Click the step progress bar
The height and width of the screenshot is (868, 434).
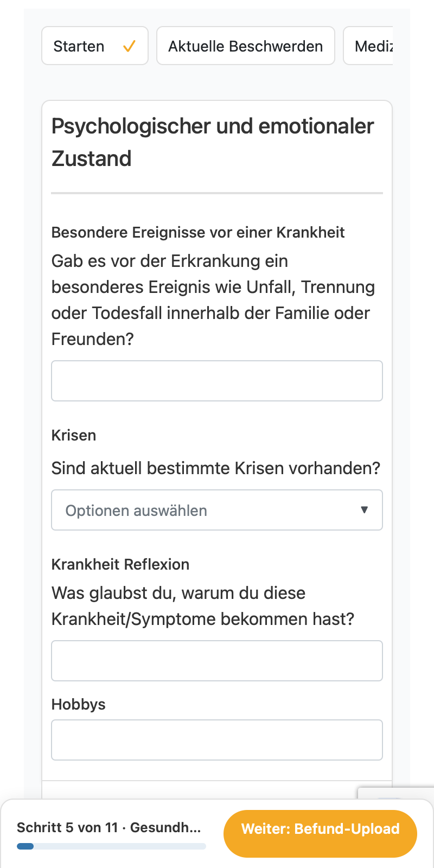111,846
